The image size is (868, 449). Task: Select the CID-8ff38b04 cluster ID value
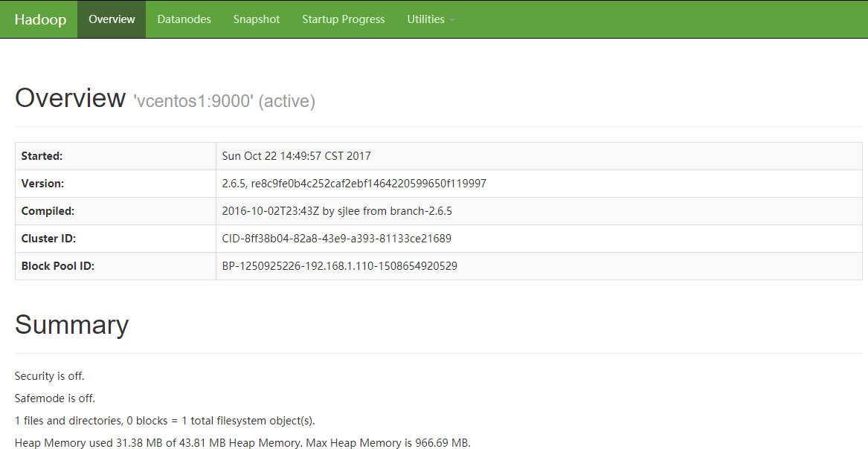tap(337, 239)
